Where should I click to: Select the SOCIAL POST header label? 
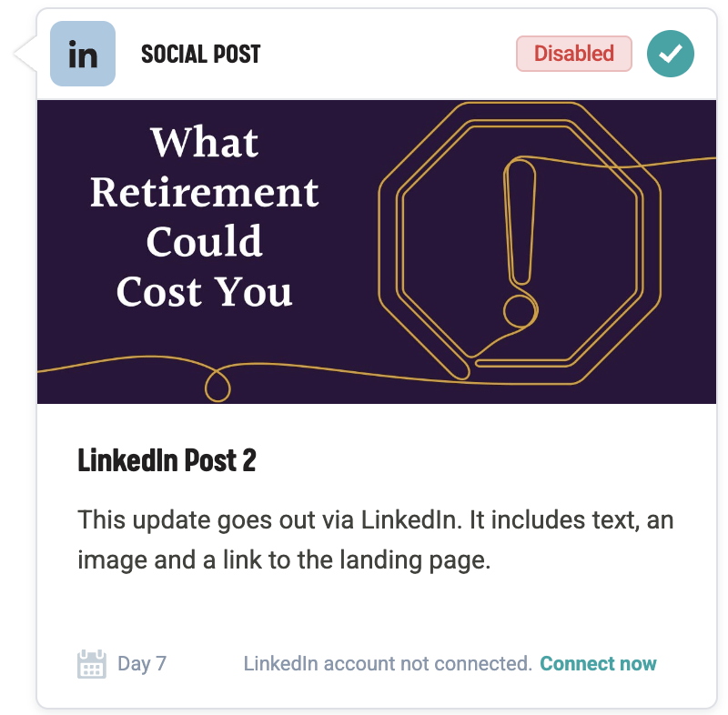coord(200,55)
